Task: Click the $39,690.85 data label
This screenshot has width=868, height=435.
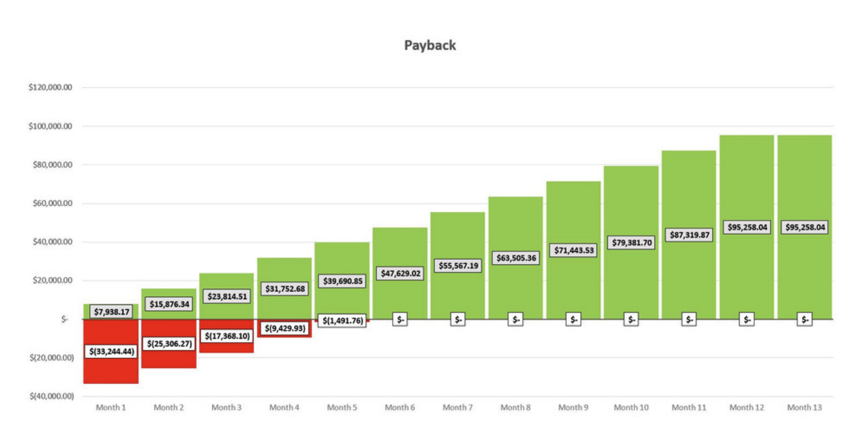Action: point(342,281)
